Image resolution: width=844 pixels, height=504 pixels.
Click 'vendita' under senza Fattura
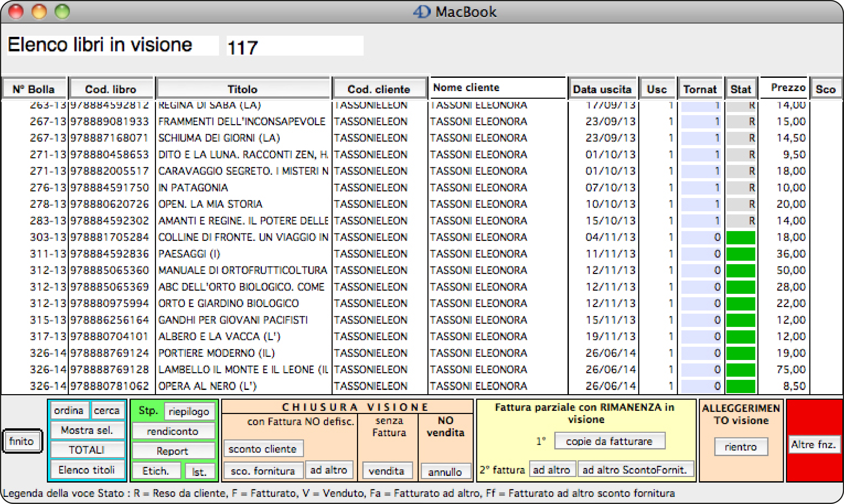coord(387,471)
